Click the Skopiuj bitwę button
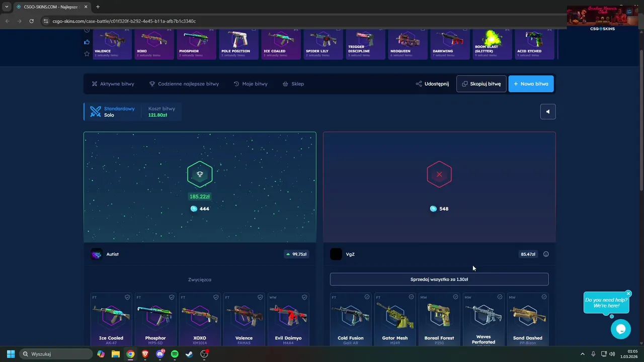This screenshot has width=644, height=362. click(x=481, y=84)
